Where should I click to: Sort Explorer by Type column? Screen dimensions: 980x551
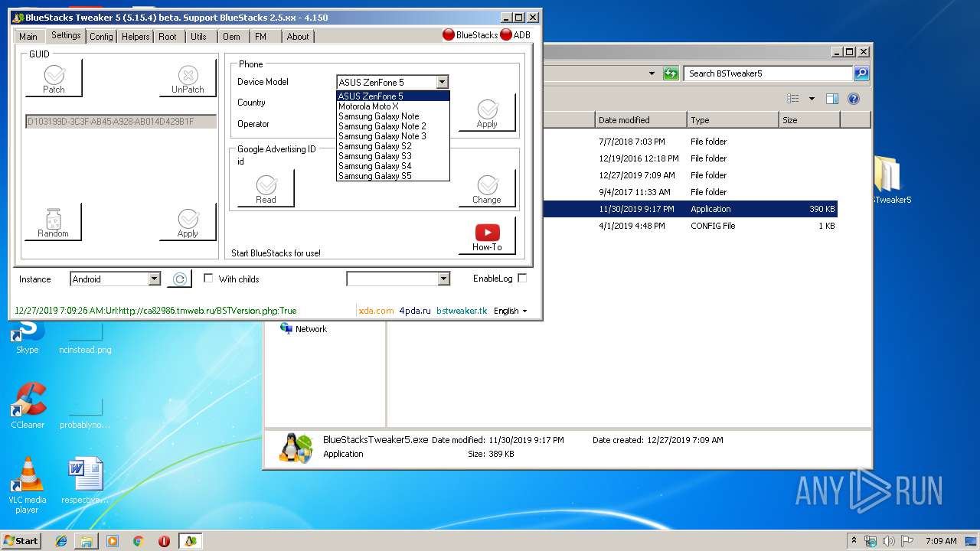pos(732,120)
